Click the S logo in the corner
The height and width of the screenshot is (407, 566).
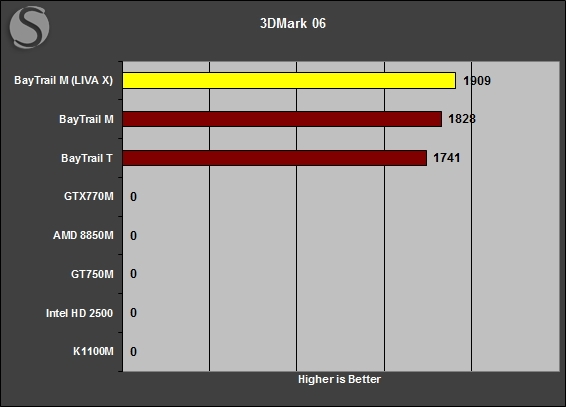[x=29, y=27]
